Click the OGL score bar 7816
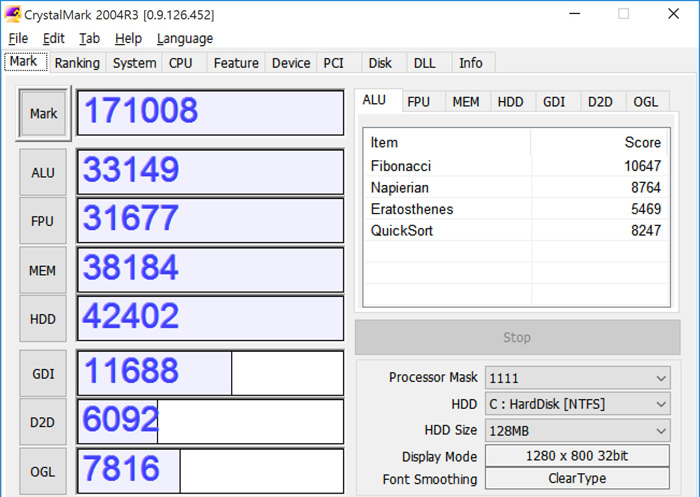This screenshot has height=497, width=700. click(210, 471)
